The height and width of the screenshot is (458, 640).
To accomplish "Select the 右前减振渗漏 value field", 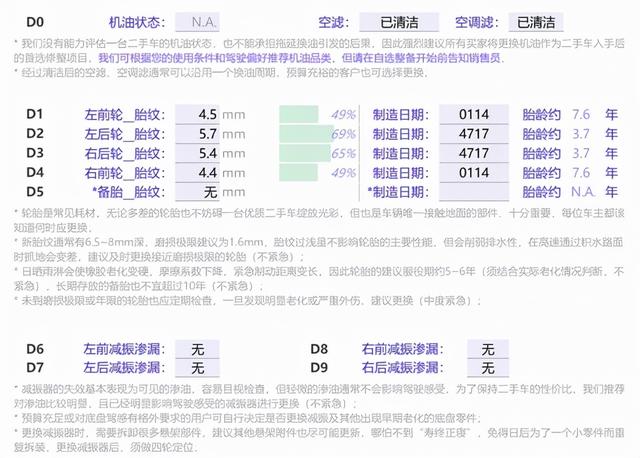I will click(x=487, y=349).
